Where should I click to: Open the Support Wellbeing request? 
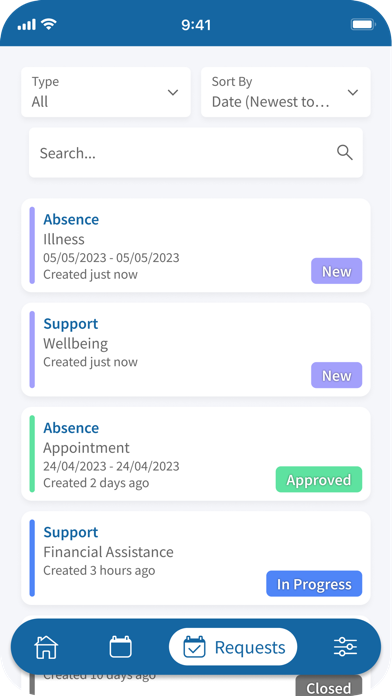tap(196, 350)
